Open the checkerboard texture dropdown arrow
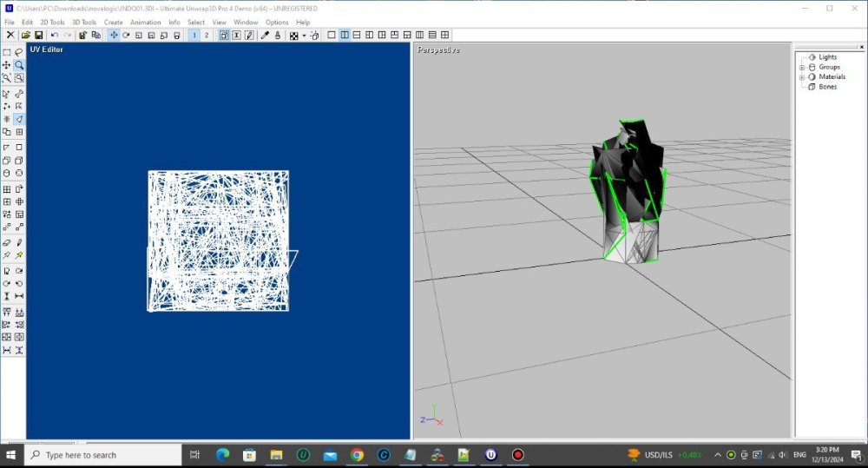 pyautogui.click(x=304, y=36)
